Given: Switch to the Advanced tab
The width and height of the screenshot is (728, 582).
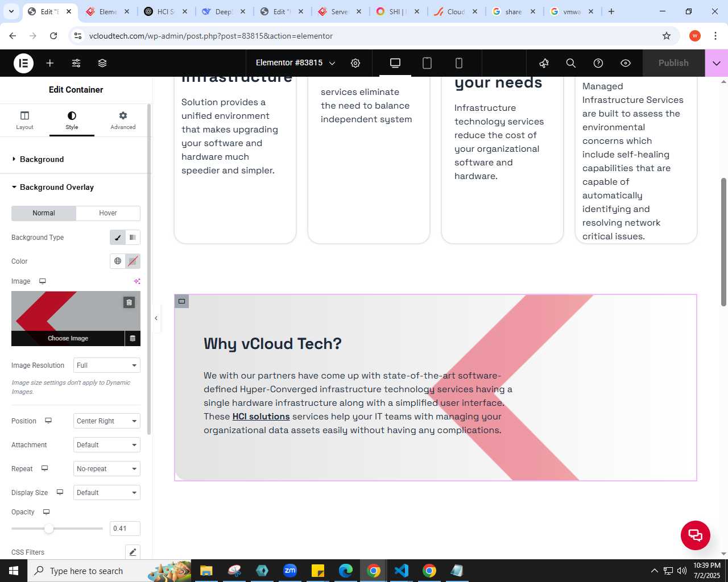Looking at the screenshot, I should coord(123,120).
